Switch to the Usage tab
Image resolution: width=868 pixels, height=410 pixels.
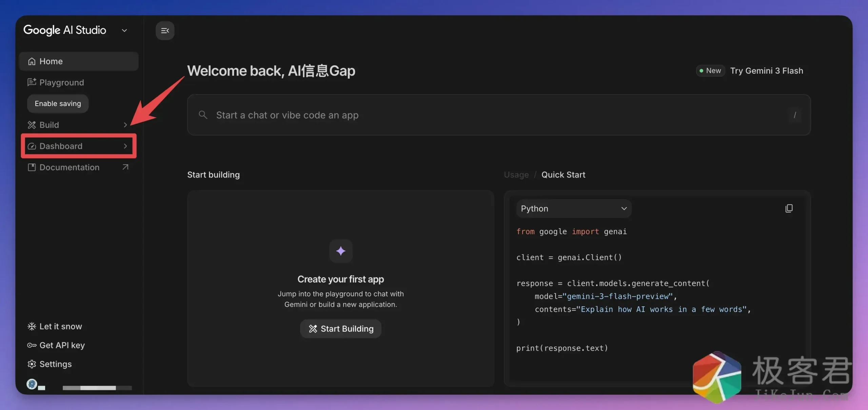(516, 175)
